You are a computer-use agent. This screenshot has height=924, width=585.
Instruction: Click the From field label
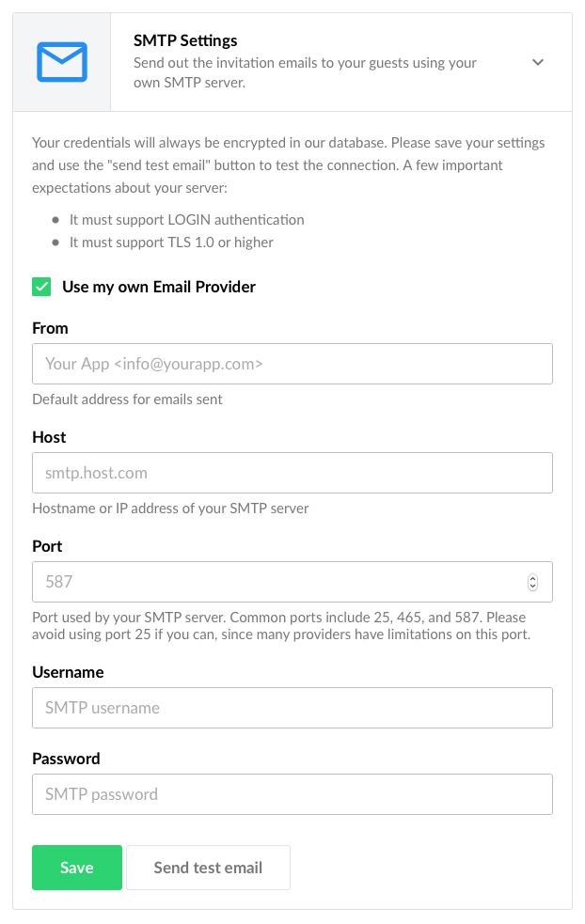50,328
